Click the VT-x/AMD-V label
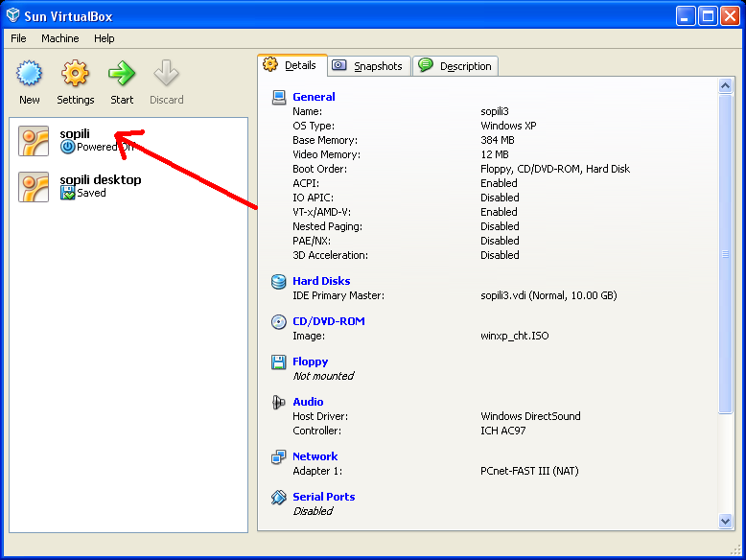The height and width of the screenshot is (560, 746). click(x=321, y=212)
